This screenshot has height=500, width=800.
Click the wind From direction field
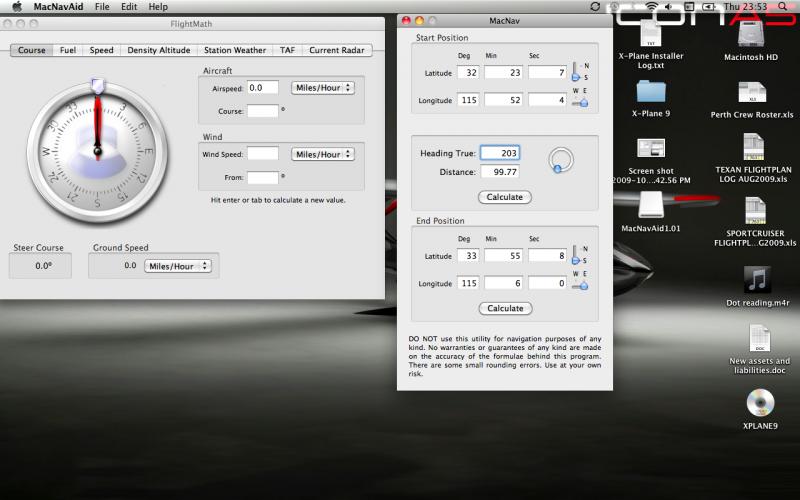click(263, 177)
